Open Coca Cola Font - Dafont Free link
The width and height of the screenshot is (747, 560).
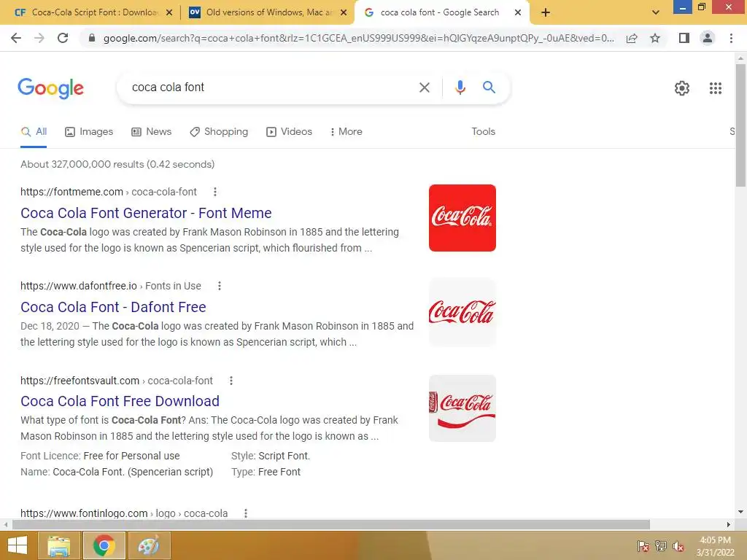tap(113, 308)
